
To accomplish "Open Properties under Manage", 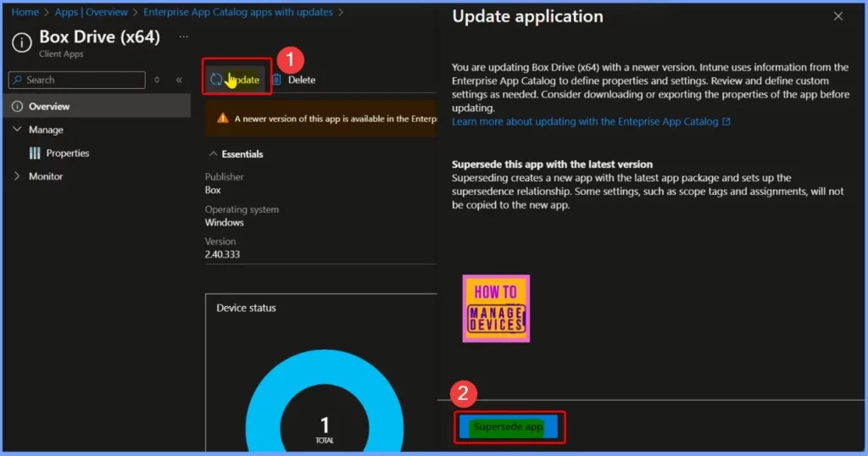I will [68, 153].
